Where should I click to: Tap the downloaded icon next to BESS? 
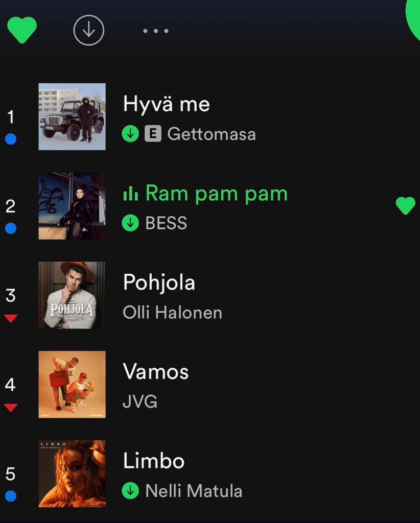[x=130, y=223]
